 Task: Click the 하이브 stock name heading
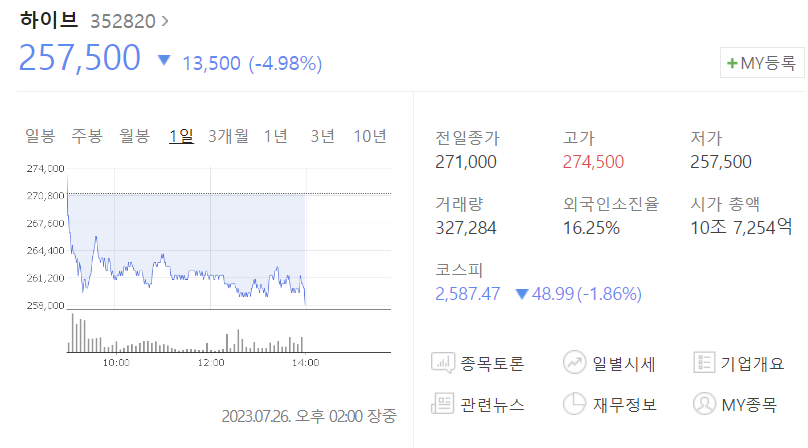(x=48, y=20)
